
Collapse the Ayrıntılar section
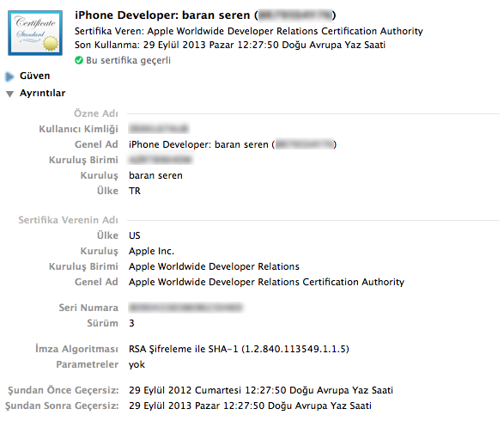[10, 94]
